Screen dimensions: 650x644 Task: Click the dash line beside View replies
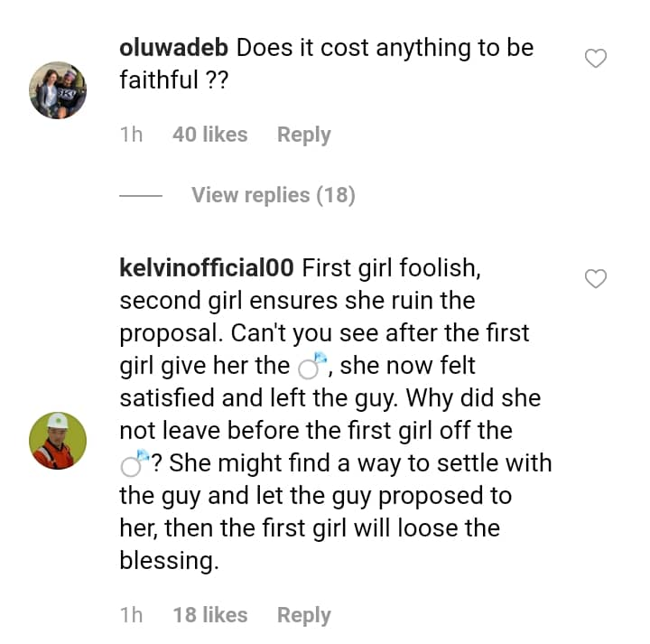click(140, 196)
